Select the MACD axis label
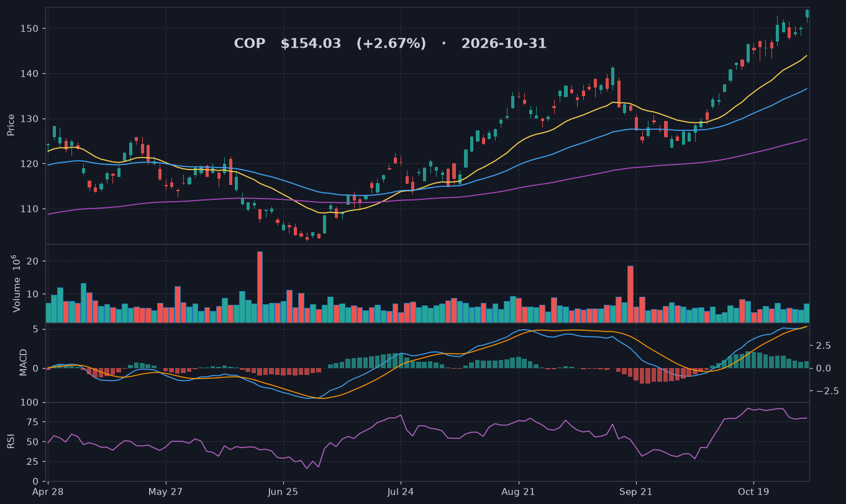The height and width of the screenshot is (504, 846). pyautogui.click(x=23, y=362)
